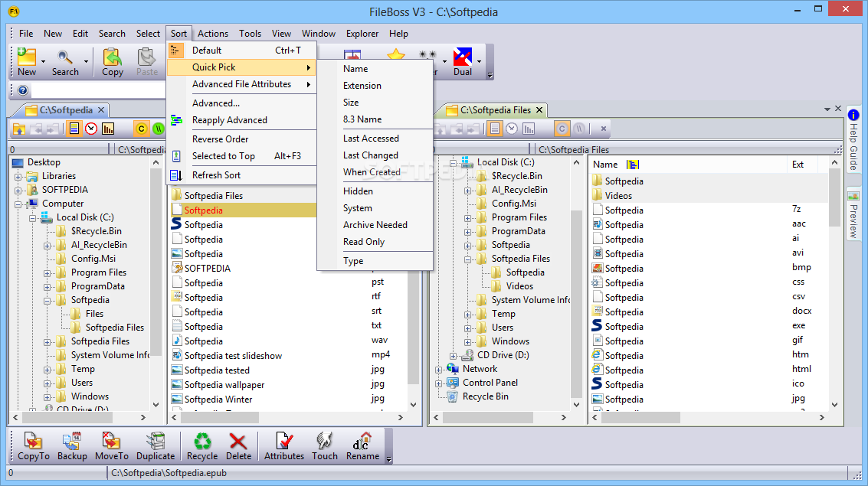868x486 pixels.
Task: Click the help text input field
Action: point(98,90)
